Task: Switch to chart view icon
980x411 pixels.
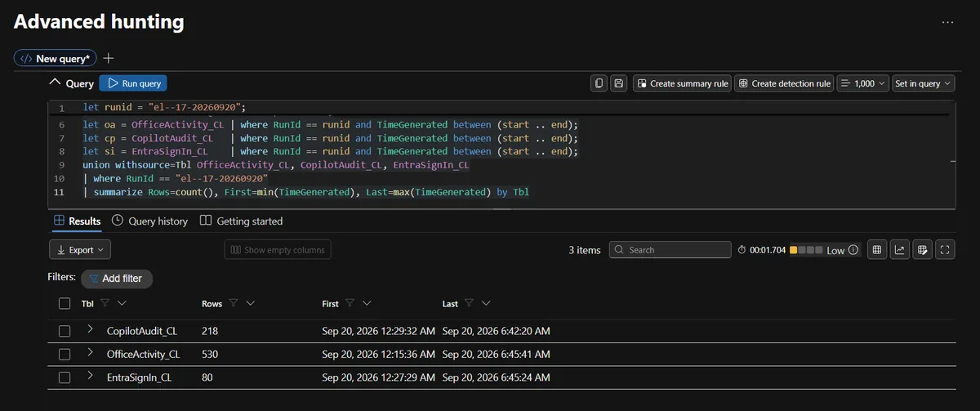Action: pyautogui.click(x=900, y=250)
